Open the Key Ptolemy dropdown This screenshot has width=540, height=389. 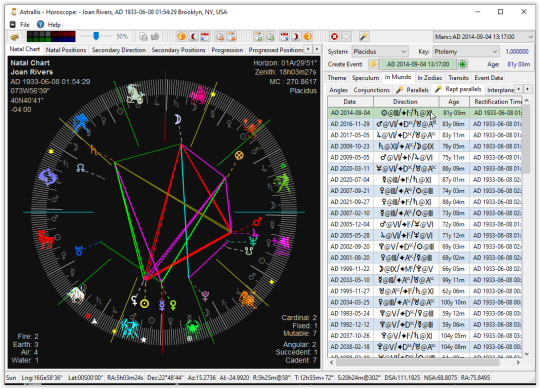466,52
